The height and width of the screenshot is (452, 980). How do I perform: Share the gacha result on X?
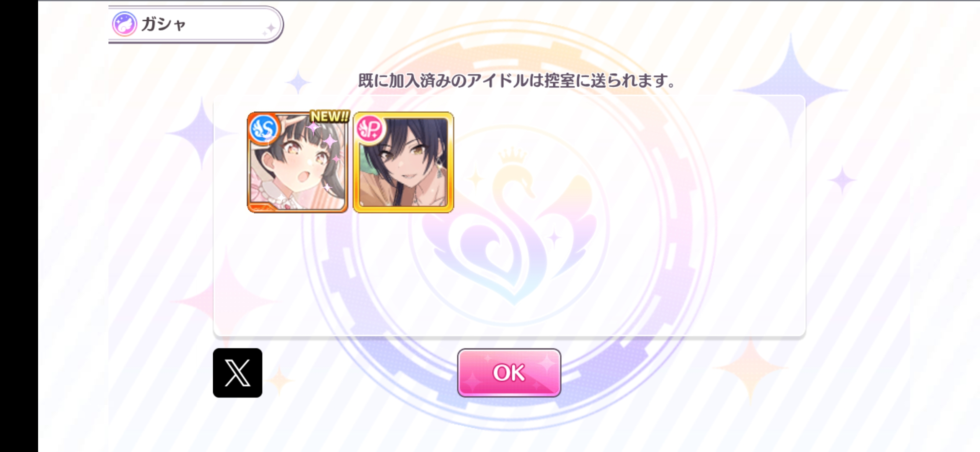[x=237, y=372]
